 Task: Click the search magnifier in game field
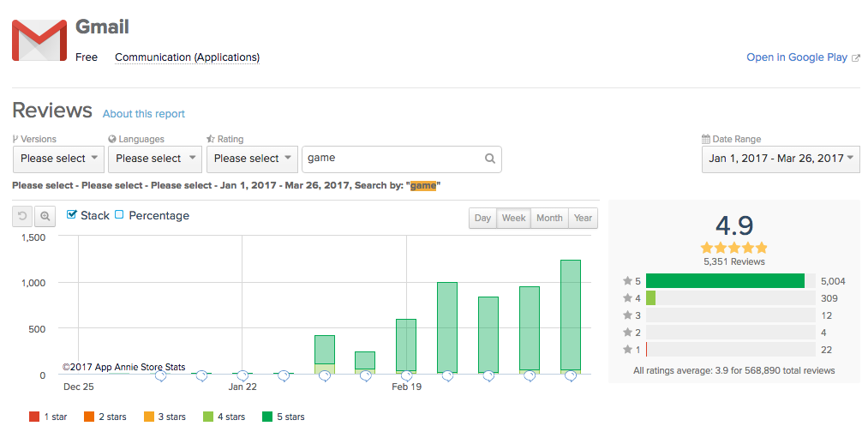[490, 159]
